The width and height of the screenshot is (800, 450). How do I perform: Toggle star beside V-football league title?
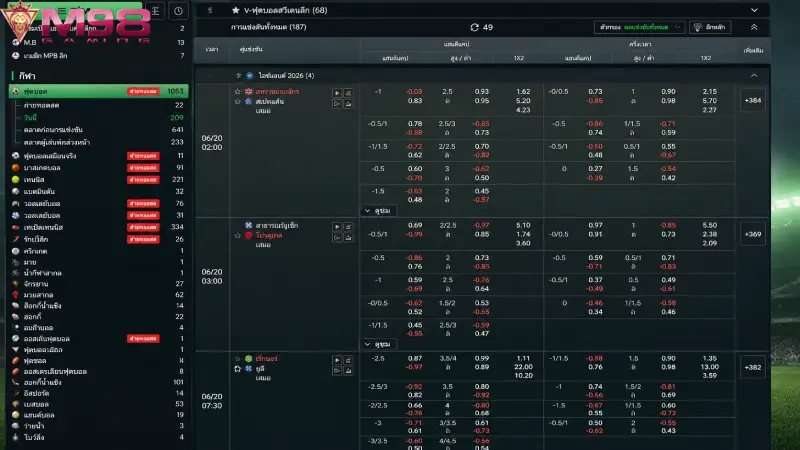click(x=235, y=10)
